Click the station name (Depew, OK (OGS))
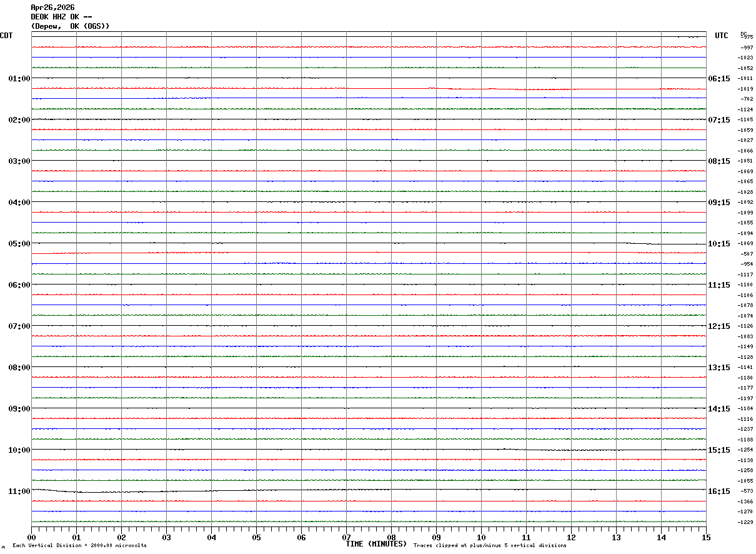Screen dimensions: 756x554 tap(70, 26)
